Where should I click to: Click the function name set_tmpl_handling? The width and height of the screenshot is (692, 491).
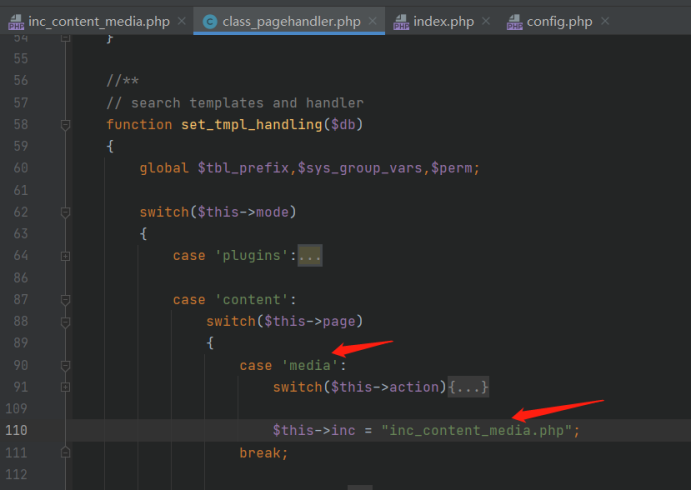click(252, 124)
